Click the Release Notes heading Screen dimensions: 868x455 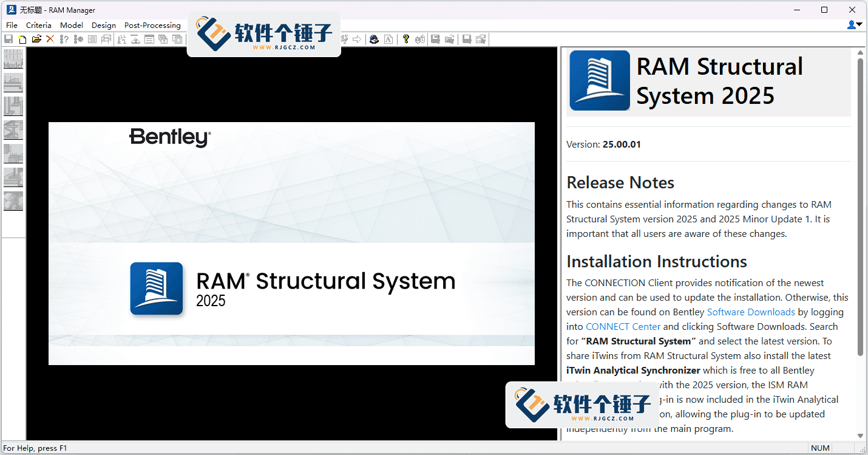pos(620,183)
